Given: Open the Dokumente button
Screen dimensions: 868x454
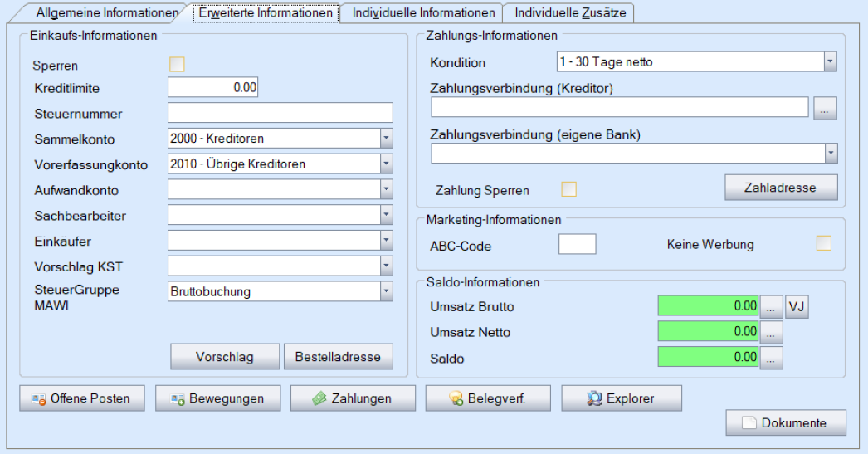Looking at the screenshot, I should point(786,422).
